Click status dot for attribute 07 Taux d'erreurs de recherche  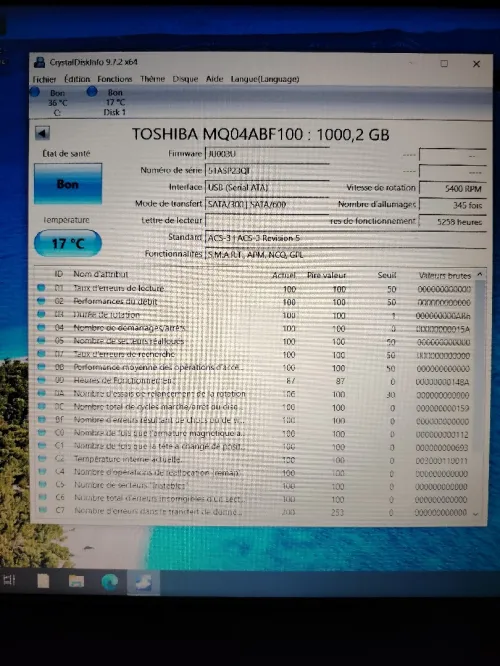point(41,353)
